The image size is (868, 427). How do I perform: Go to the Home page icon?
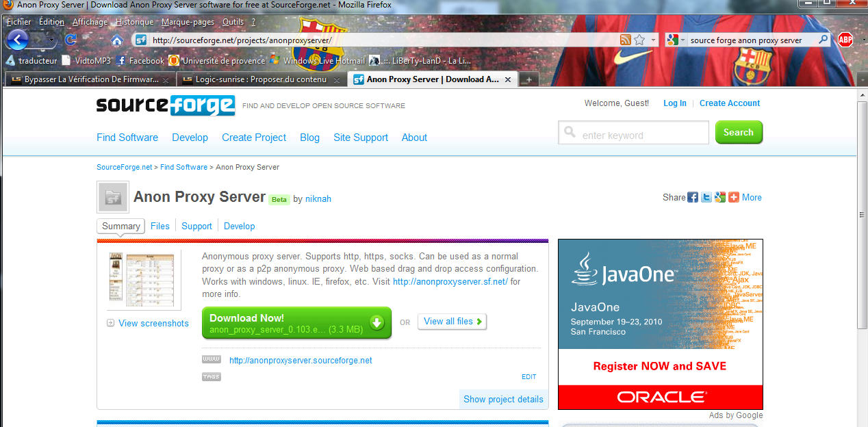click(117, 40)
